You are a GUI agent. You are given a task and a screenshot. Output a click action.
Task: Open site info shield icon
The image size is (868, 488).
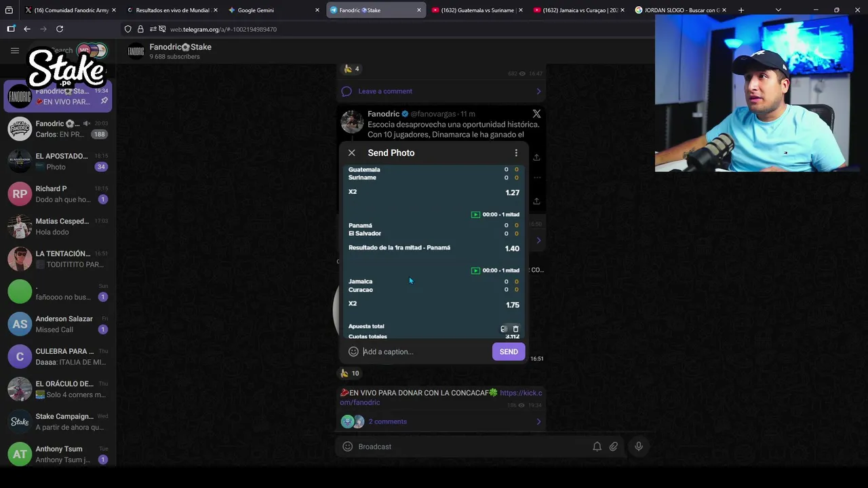coord(127,29)
